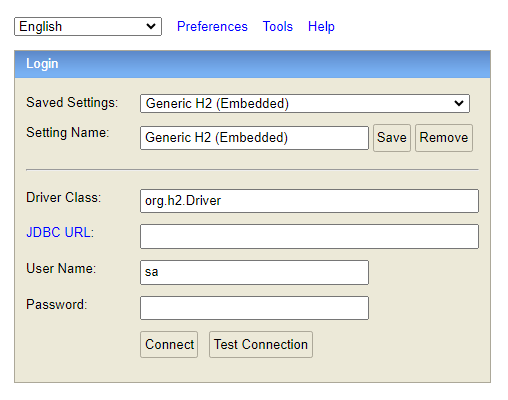The image size is (508, 400).
Task: Connect to the database
Action: [169, 344]
